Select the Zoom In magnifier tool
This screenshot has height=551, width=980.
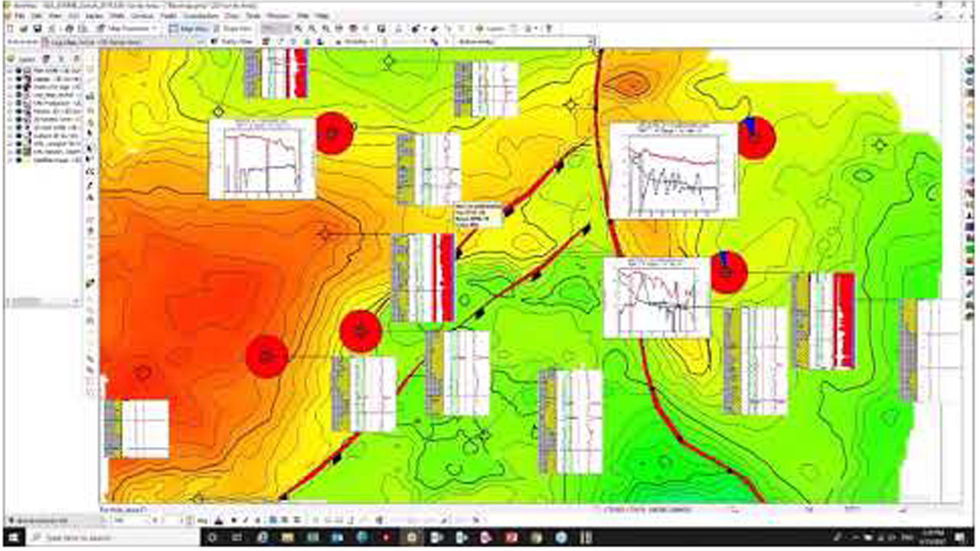point(297,28)
